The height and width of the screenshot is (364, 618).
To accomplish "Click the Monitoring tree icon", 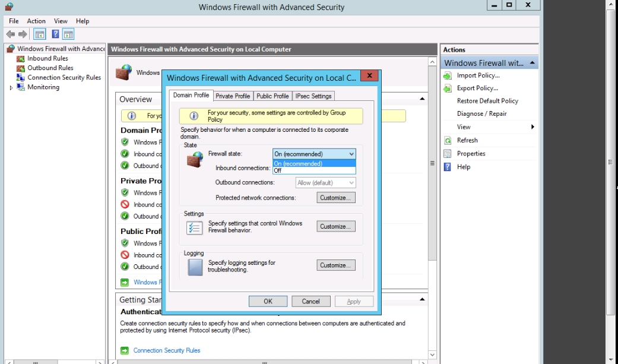I will [21, 87].
